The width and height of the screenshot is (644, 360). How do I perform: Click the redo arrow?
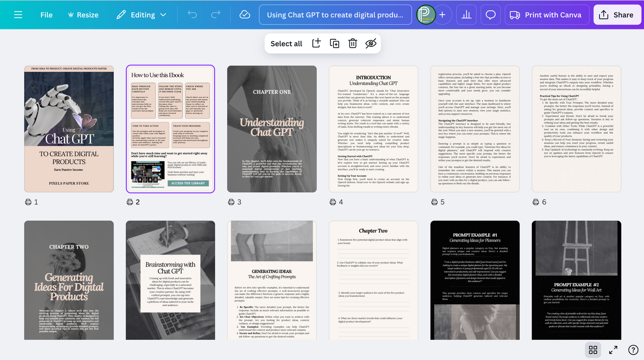[216, 15]
